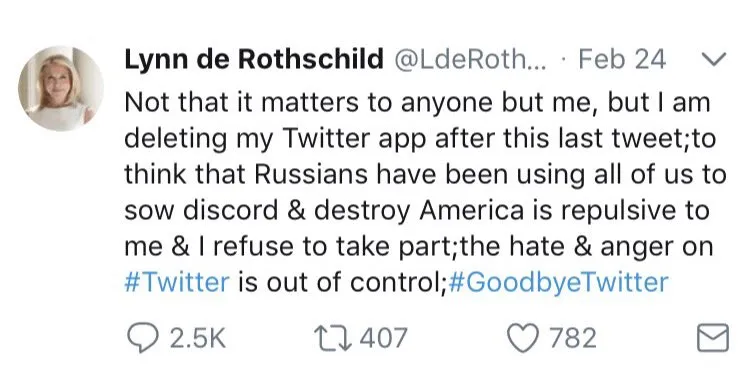750x390 pixels.
Task: Click the Feb 24 timestamp
Action: [x=622, y=59]
